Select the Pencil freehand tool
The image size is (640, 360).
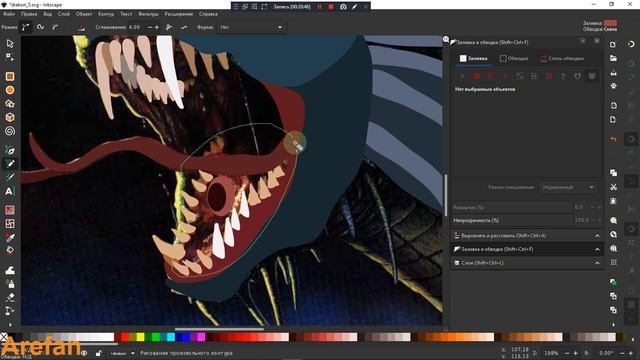tap(10, 164)
